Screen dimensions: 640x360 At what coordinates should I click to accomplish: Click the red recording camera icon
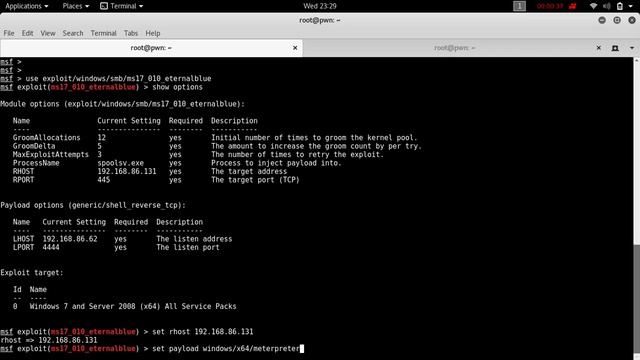pyautogui.click(x=573, y=6)
